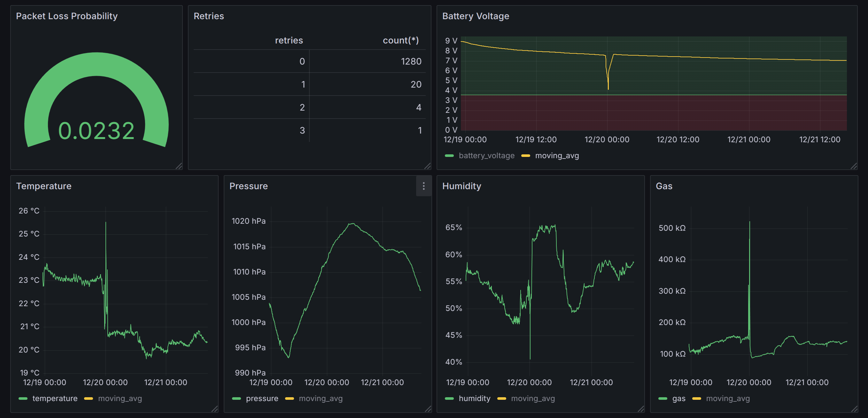Click the Gas panel title
Image resolution: width=868 pixels, height=418 pixels.
click(664, 186)
